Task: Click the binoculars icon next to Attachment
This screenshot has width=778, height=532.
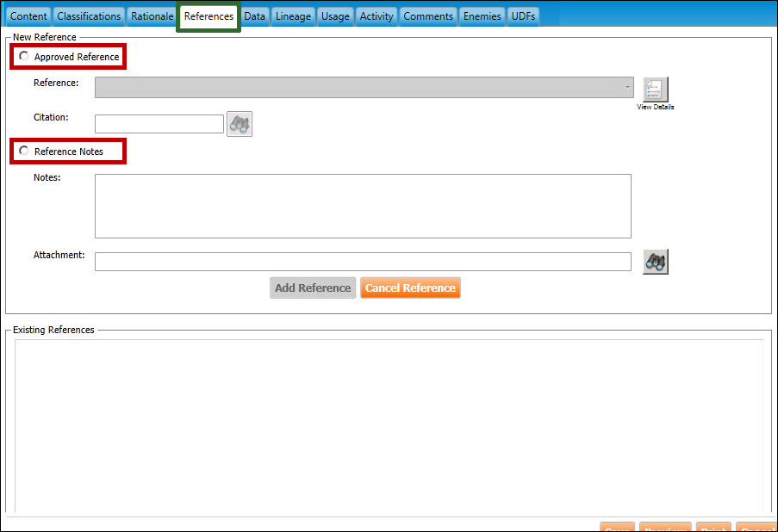Action: click(x=656, y=262)
